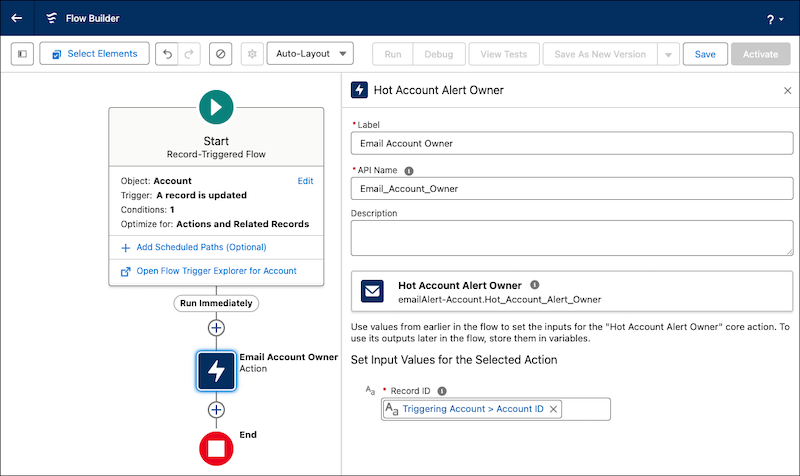Viewport: 800px width, 476px height.
Task: Click the Debug button
Action: pos(439,54)
